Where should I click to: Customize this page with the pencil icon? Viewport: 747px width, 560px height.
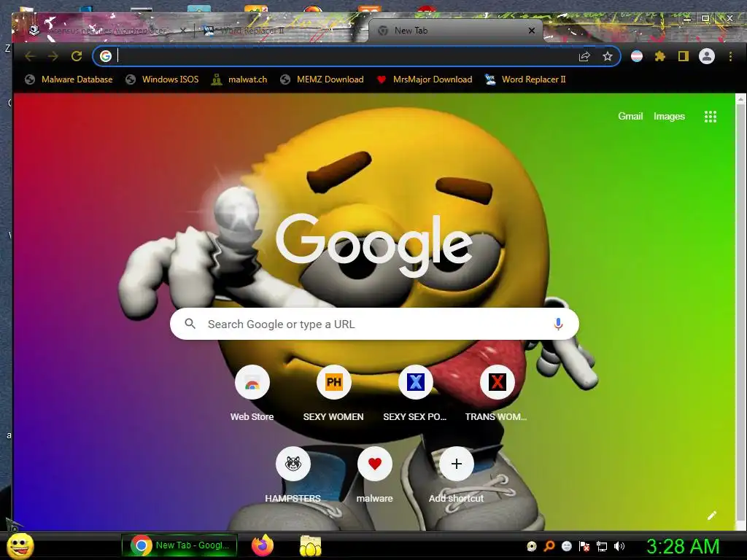pos(712,516)
